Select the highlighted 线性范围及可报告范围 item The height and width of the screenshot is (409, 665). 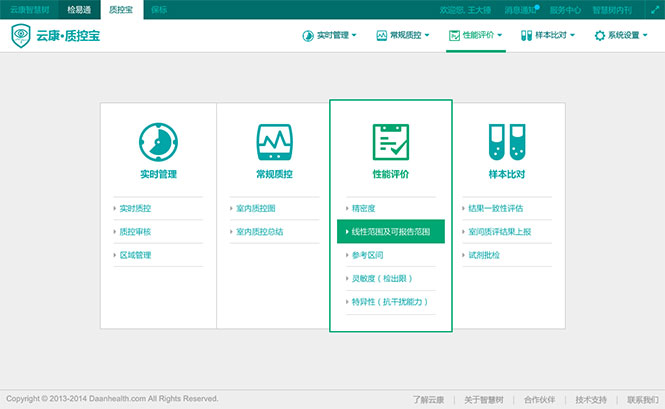click(x=391, y=231)
